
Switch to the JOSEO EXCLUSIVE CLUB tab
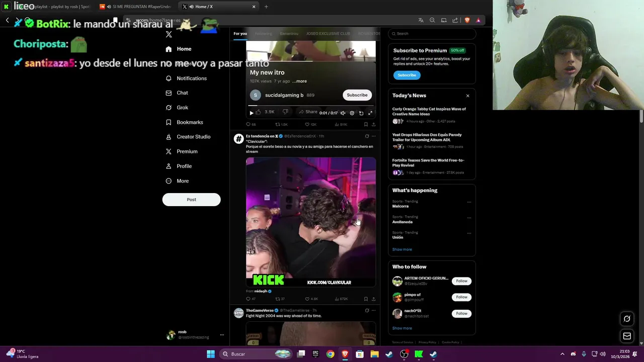tap(328, 34)
